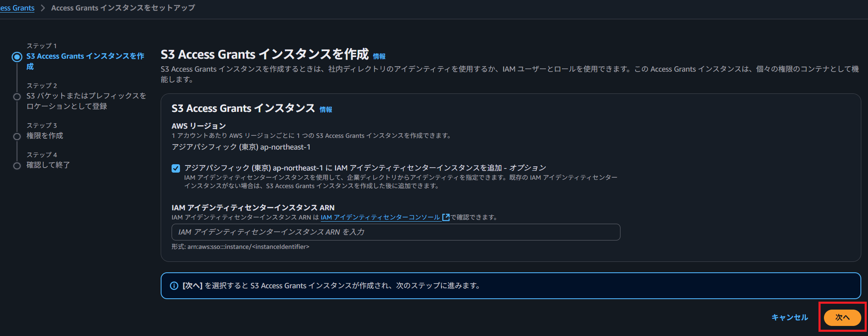Click the ステップ 4 label
868x336 pixels.
[x=42, y=155]
